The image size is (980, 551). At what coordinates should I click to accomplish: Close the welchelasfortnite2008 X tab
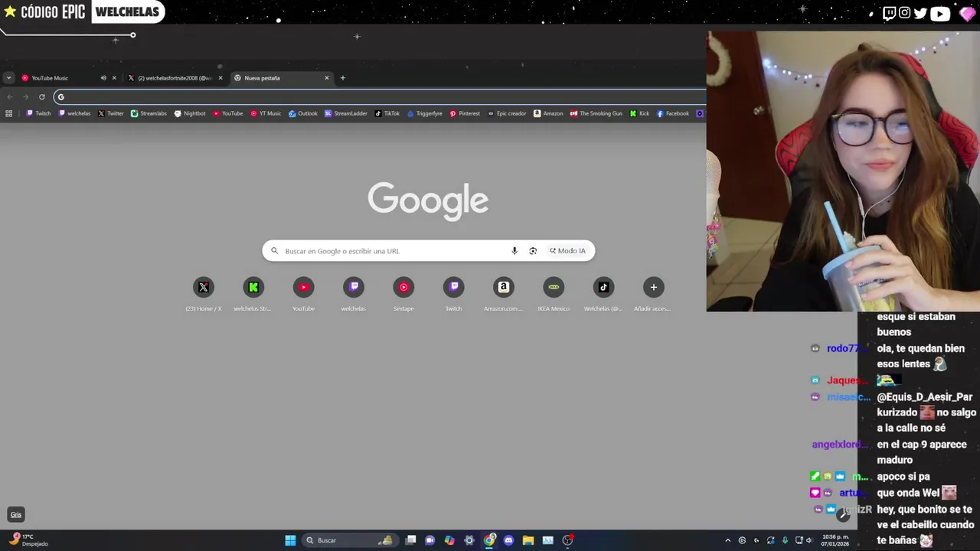pyautogui.click(x=220, y=78)
